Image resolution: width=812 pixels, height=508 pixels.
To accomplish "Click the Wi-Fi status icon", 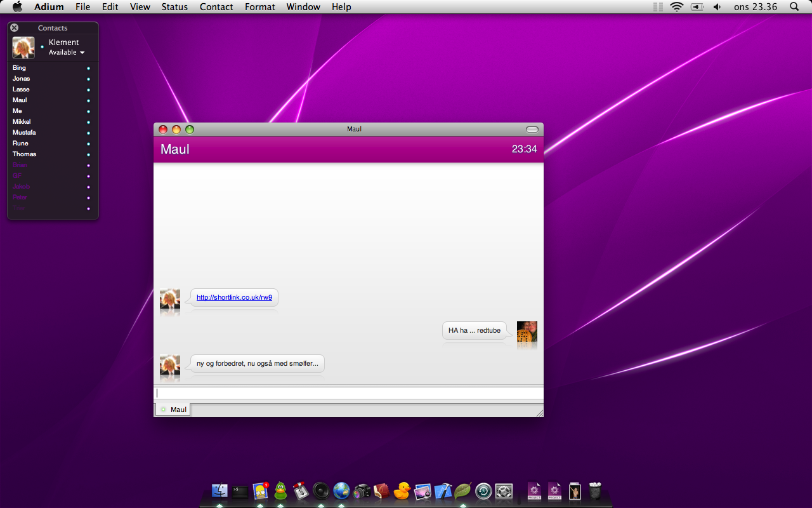I will tap(677, 7).
